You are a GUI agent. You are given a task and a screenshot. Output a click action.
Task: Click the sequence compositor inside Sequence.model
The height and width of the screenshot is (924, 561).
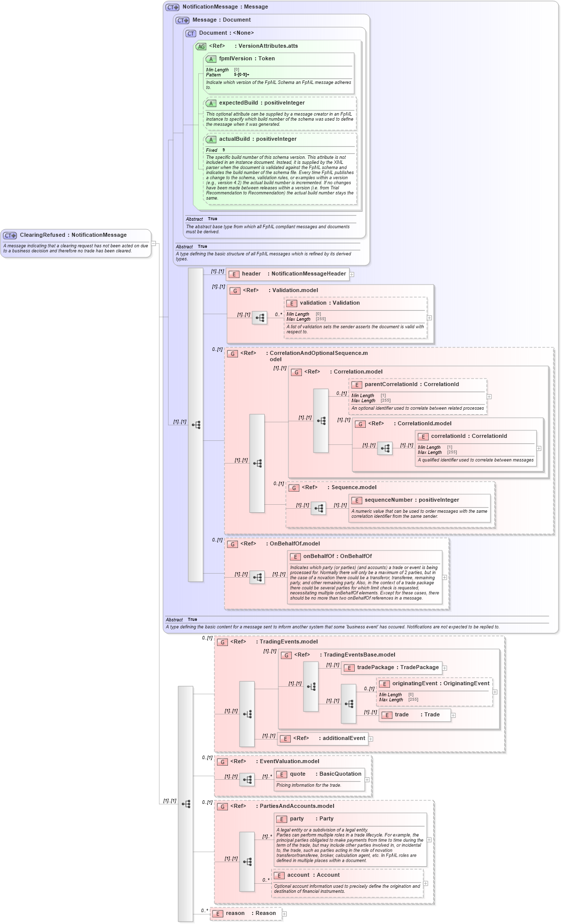318,508
